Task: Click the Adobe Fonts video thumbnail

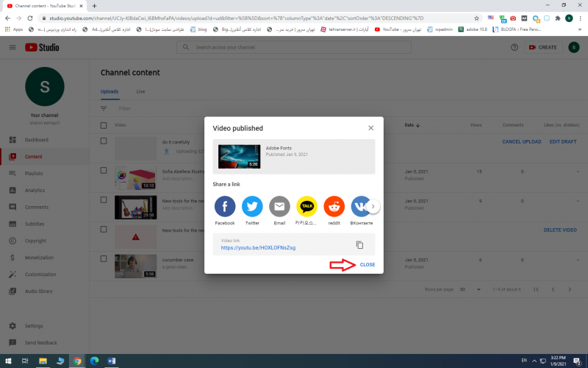Action: click(239, 156)
